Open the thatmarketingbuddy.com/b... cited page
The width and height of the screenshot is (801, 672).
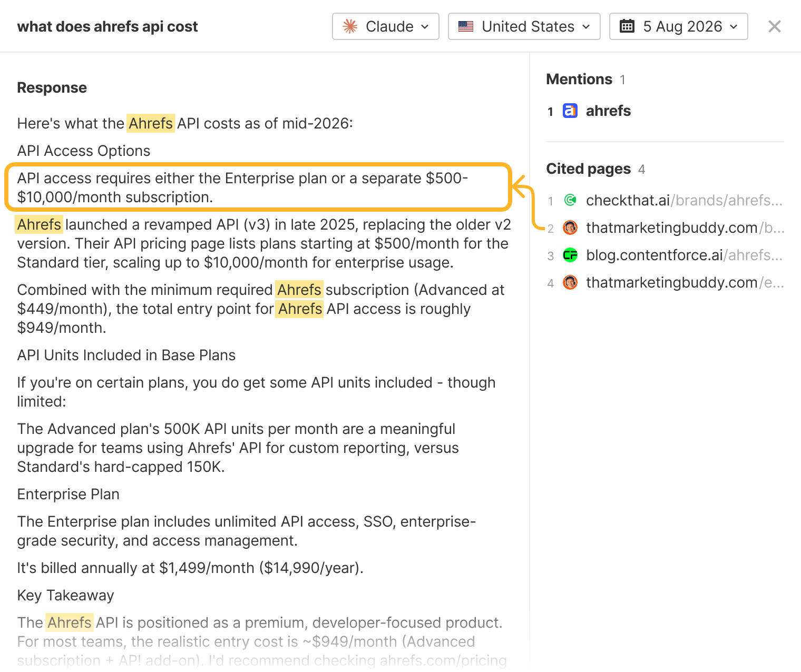click(685, 228)
